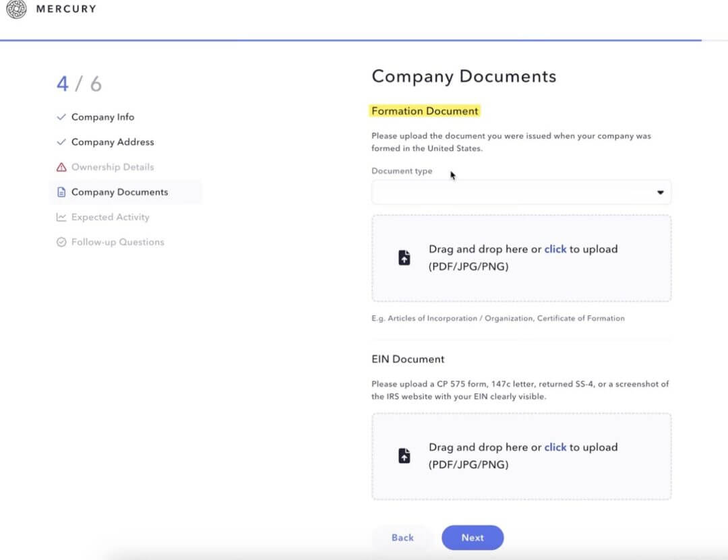Click the upload link in Formation Document section
Image resolution: width=728 pixels, height=560 pixels.
click(555, 249)
